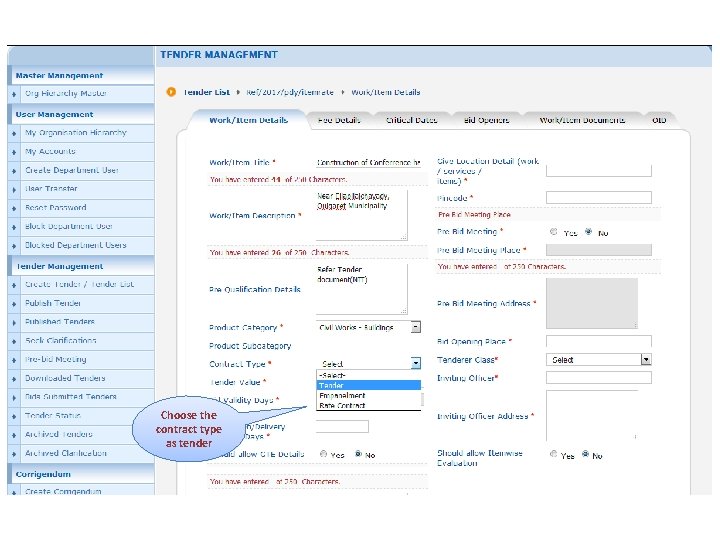Switch to the Critical Dates tab
This screenshot has width=720, height=540.
coord(411,120)
